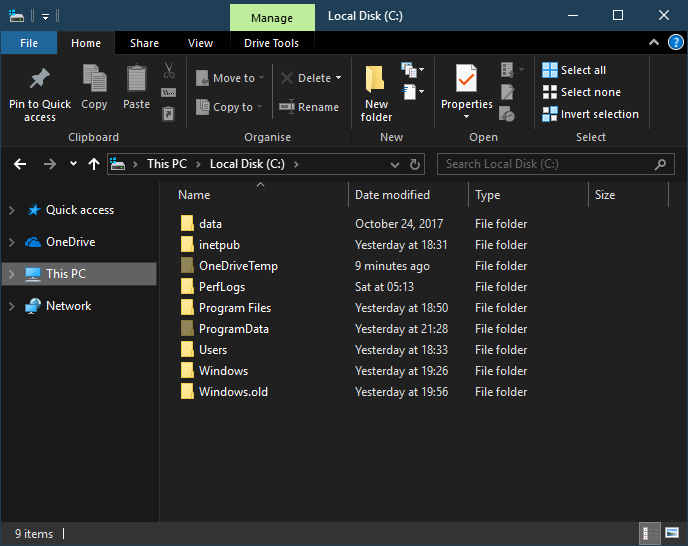Viewport: 688px width, 546px height.
Task: Select OneDrive in navigation pane
Action: (71, 242)
